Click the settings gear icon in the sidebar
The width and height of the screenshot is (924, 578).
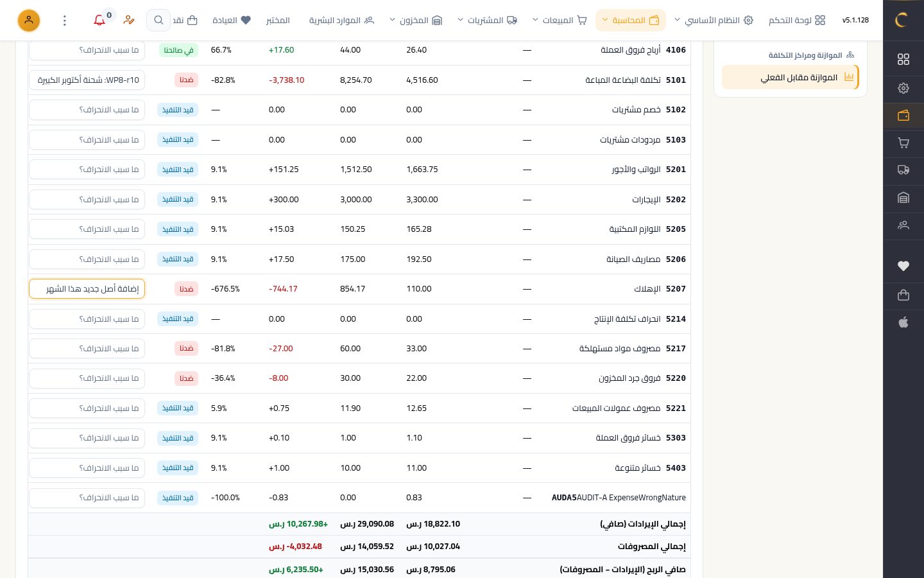tap(903, 88)
